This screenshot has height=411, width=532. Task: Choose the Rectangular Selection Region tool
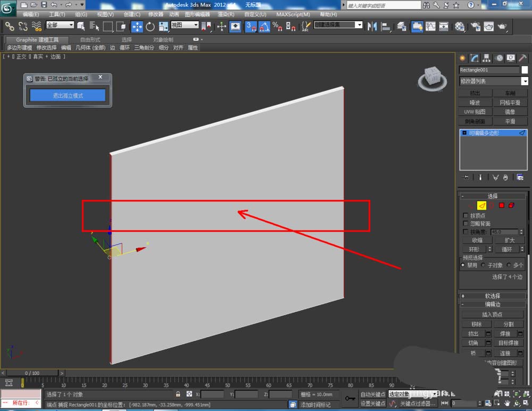107,27
